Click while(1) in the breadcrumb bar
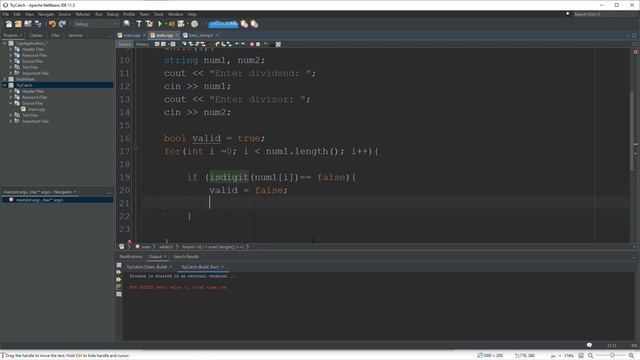The image size is (640, 360). [166, 247]
